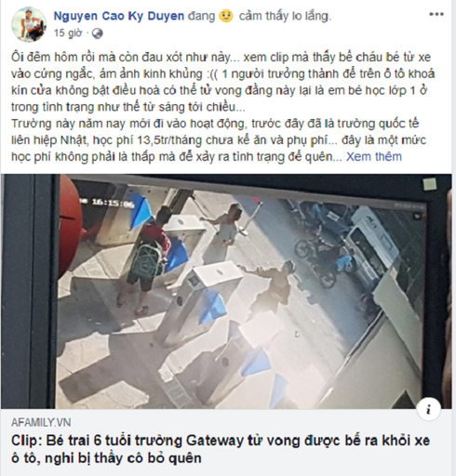Click the "cảm thấy lo lắng" feeling text
Viewport: 456px width, 476px height.
coord(285,16)
